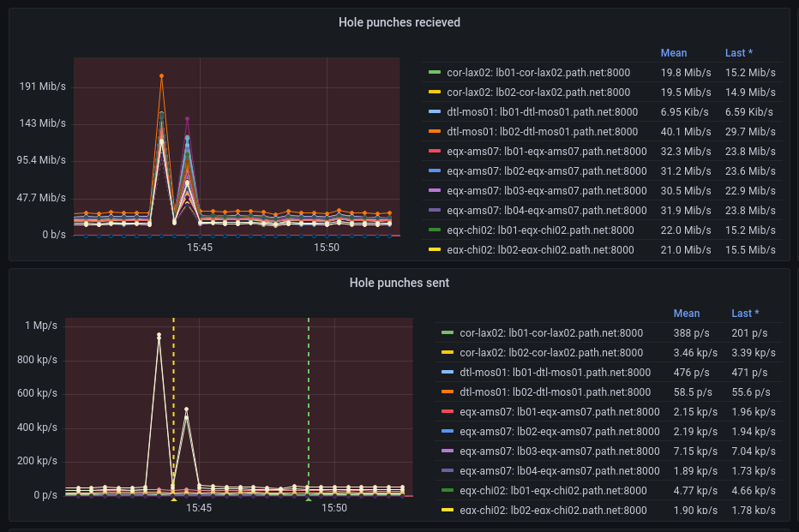The height and width of the screenshot is (532, 799).
Task: Click the yellow dashed annotation marker
Action: click(173, 499)
